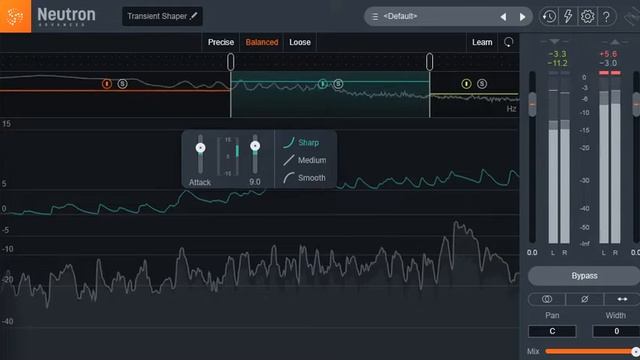The image size is (640, 360).
Task: Click the red output clip indicator
Action: click(610, 73)
